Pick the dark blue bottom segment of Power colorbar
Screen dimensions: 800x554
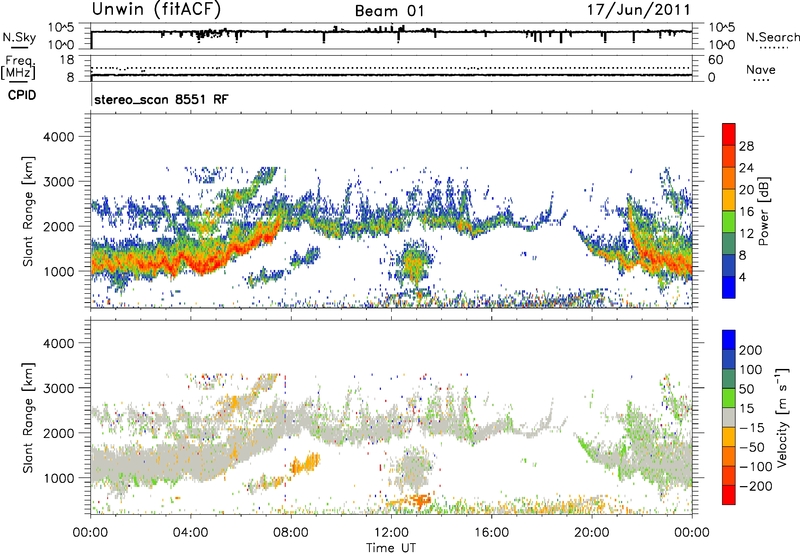pyautogui.click(x=729, y=287)
